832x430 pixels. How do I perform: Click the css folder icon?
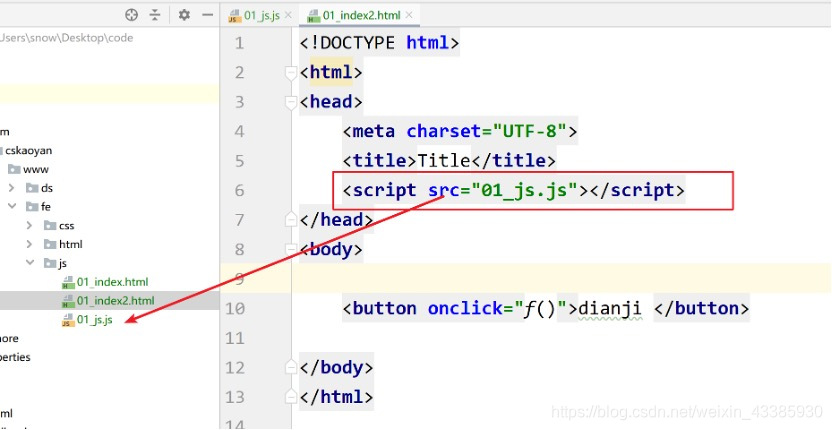click(x=50, y=226)
